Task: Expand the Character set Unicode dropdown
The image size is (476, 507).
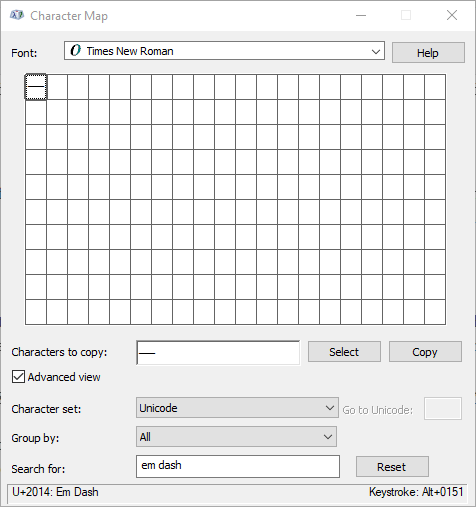Action: (237, 407)
